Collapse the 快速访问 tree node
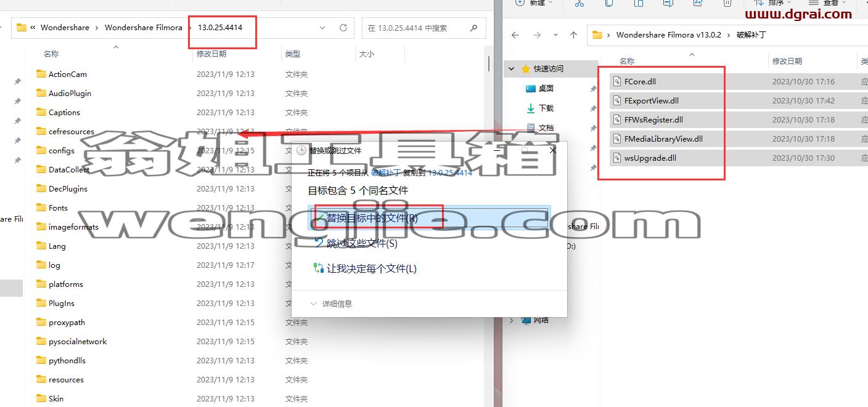 pos(512,69)
